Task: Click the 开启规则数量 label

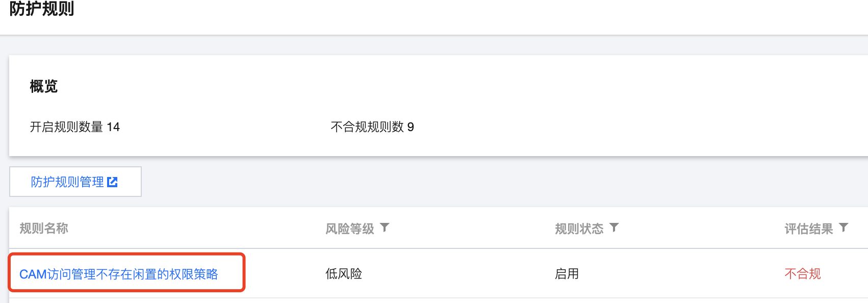Action: point(66,127)
